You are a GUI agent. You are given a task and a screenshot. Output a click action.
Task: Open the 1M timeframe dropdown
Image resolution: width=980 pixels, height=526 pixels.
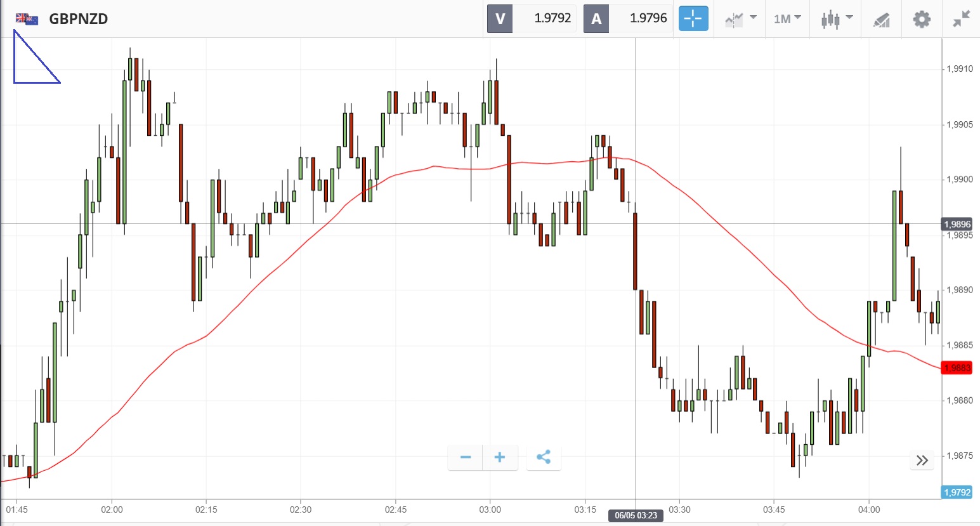(787, 19)
